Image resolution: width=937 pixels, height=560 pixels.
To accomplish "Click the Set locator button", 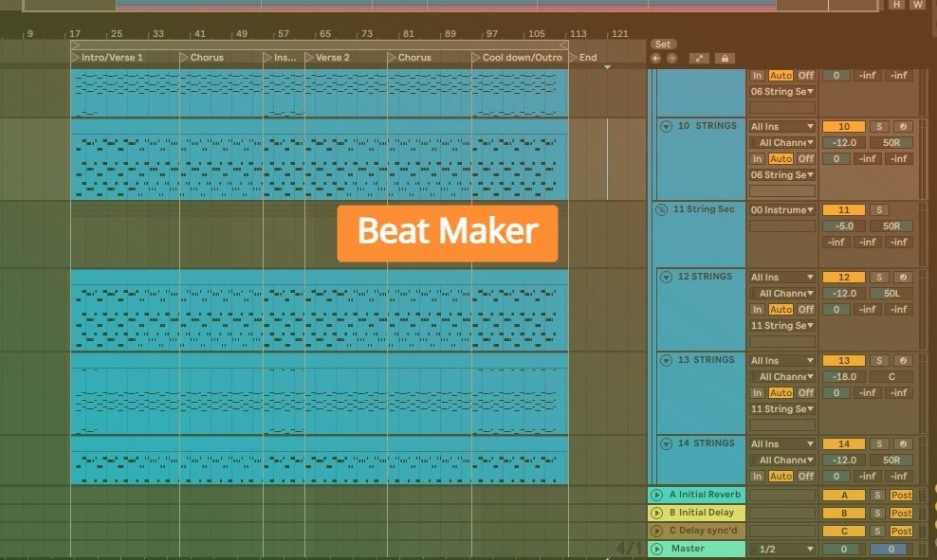I will click(663, 45).
